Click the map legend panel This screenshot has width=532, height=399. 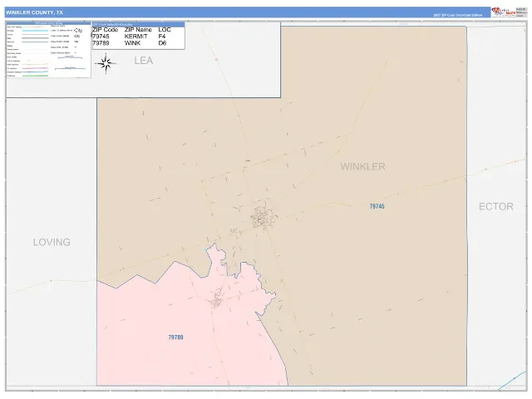48,50
